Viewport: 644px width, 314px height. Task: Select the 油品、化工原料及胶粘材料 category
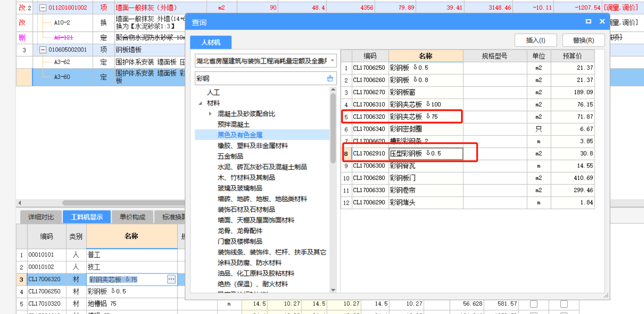point(256,273)
